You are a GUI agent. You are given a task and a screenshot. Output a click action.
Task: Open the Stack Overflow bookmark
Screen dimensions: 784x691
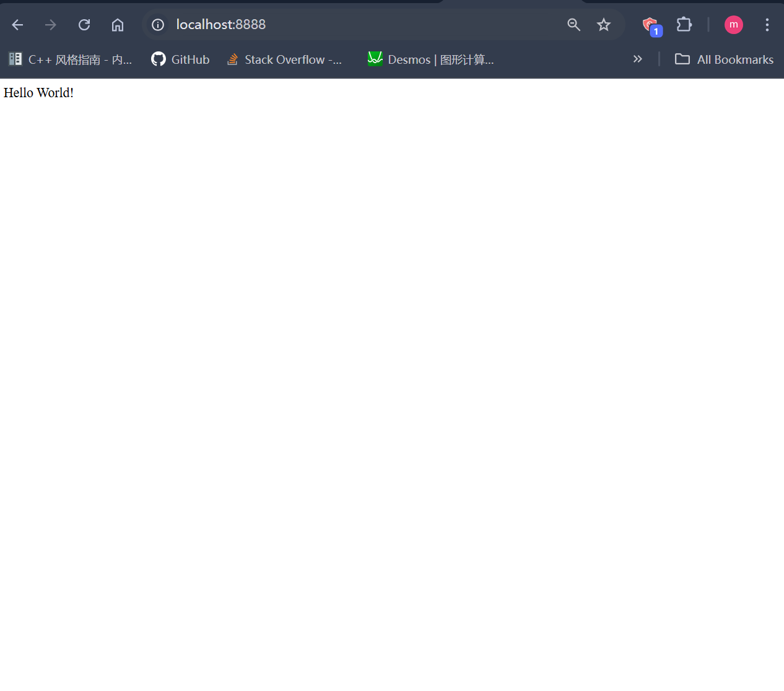pyautogui.click(x=285, y=59)
